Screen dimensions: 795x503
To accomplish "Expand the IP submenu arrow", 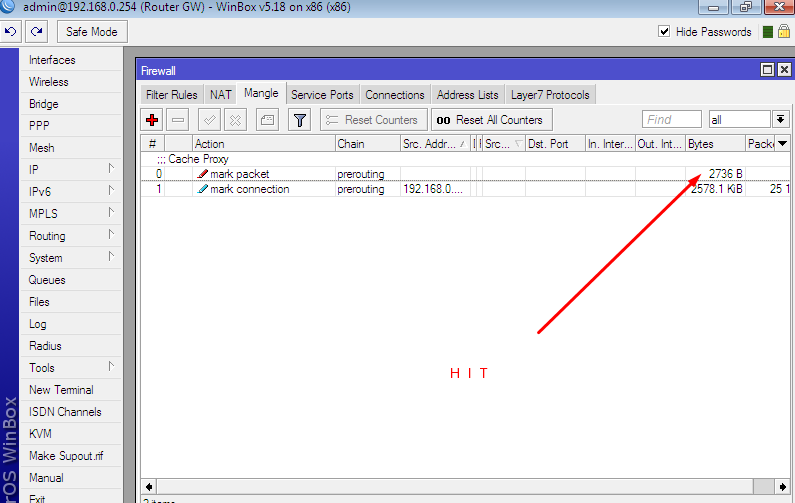I will [111, 168].
